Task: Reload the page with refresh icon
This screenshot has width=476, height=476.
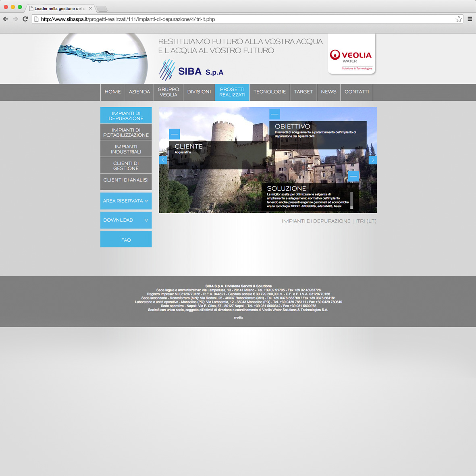Action: [25, 19]
